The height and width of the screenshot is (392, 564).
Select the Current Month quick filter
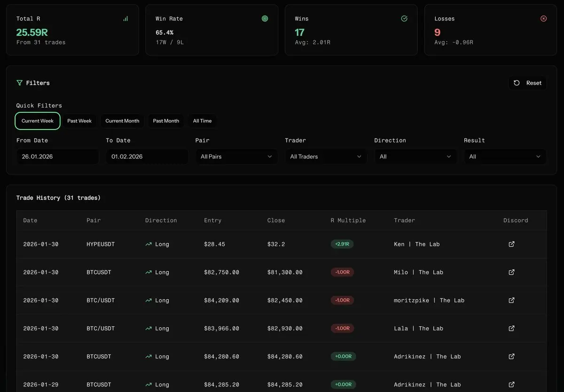tap(122, 121)
